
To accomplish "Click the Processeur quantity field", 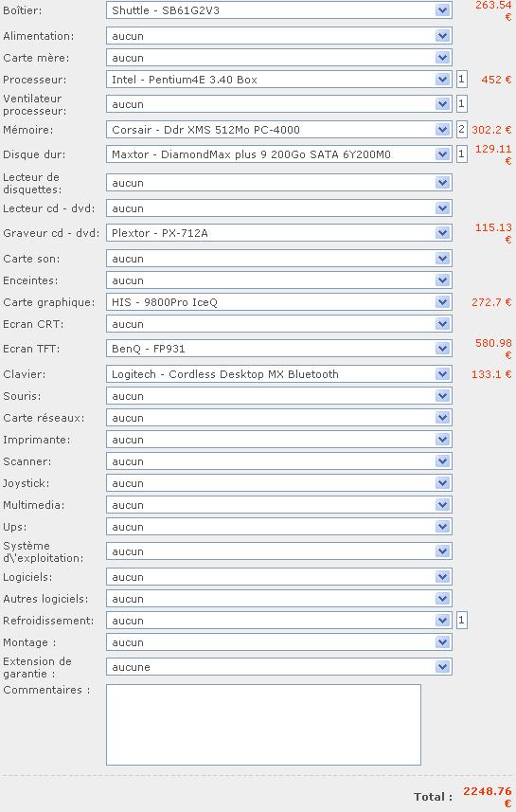I will (462, 80).
